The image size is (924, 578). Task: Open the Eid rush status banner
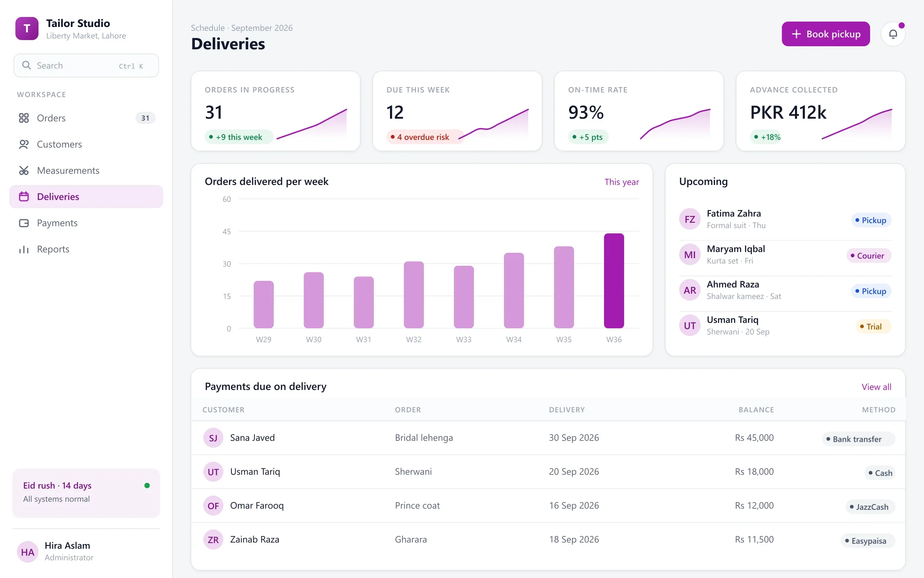pos(86,493)
